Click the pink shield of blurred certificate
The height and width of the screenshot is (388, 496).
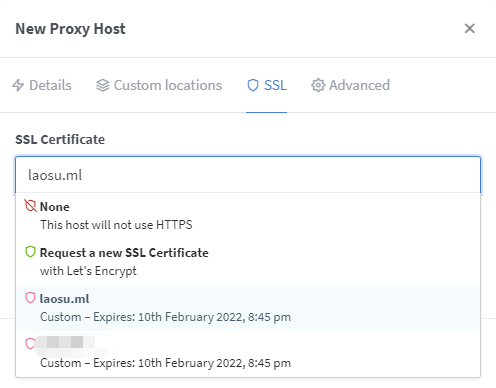click(x=30, y=344)
